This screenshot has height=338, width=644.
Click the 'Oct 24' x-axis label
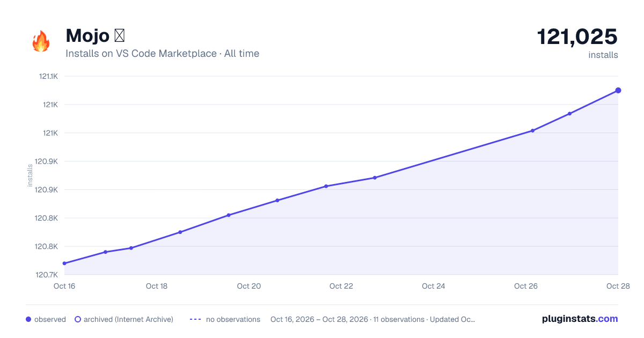434,286
